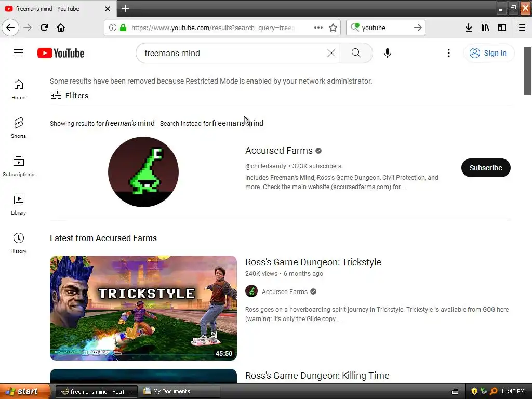Submit browser search with the go arrow
This screenshot has height=399, width=532.
[418, 28]
